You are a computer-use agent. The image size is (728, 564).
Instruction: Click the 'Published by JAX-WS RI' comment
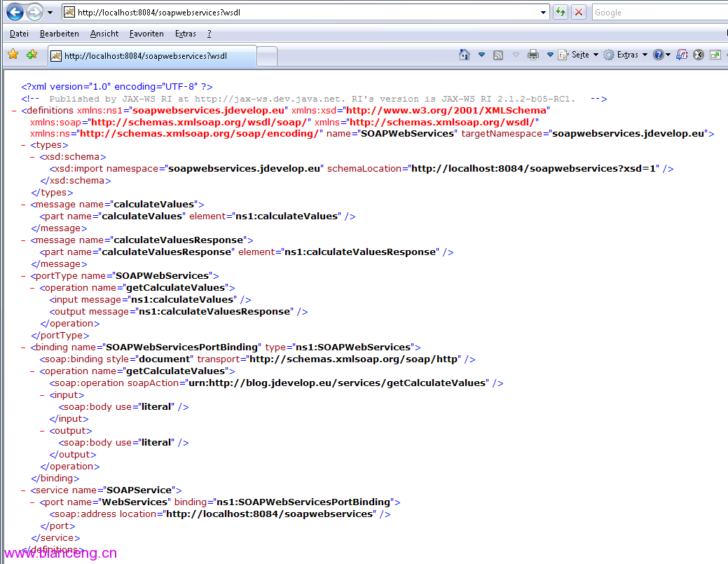314,98
